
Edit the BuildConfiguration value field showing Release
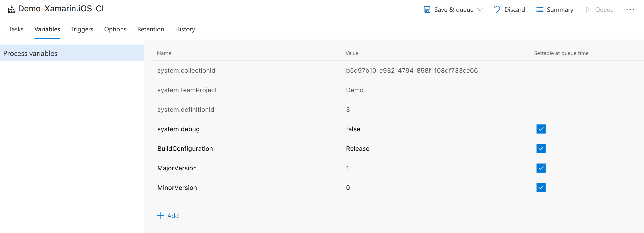pos(358,149)
